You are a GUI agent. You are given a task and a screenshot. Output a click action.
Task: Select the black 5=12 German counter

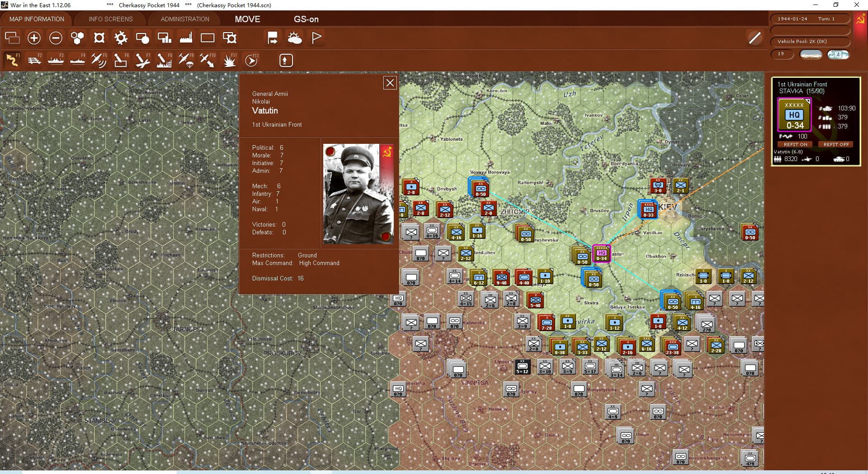click(522, 366)
